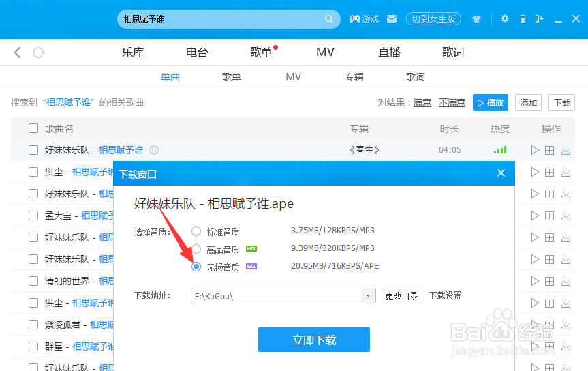
Task: Click the mobile phone icon
Action: tap(523, 19)
